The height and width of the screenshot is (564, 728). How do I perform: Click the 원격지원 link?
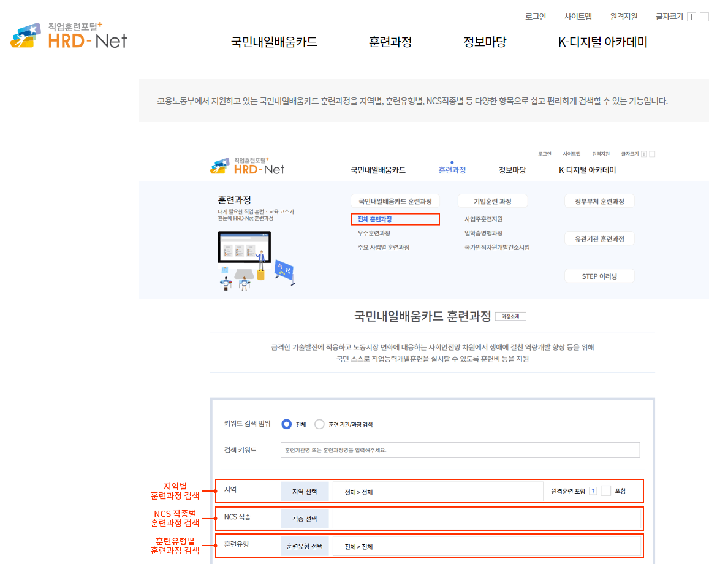pos(623,17)
